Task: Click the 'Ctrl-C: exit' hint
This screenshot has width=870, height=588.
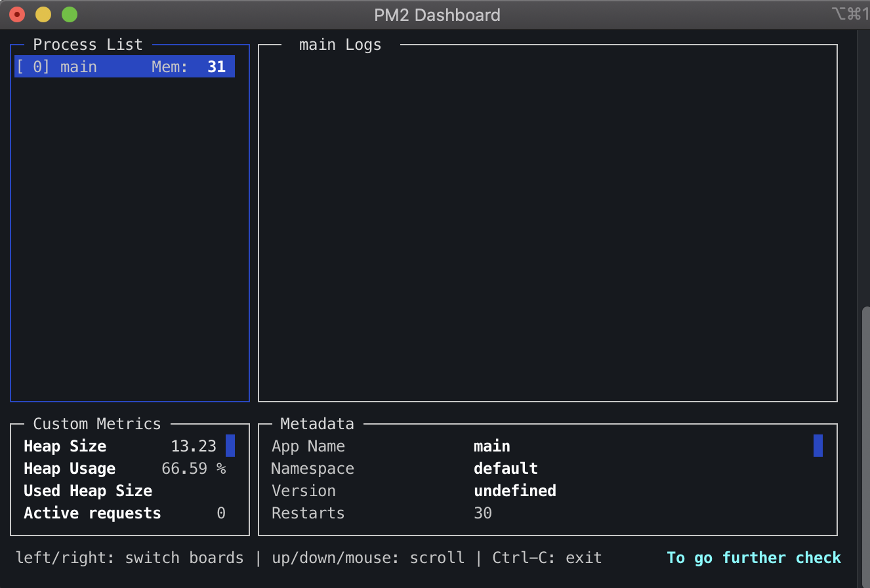Action: 547,558
